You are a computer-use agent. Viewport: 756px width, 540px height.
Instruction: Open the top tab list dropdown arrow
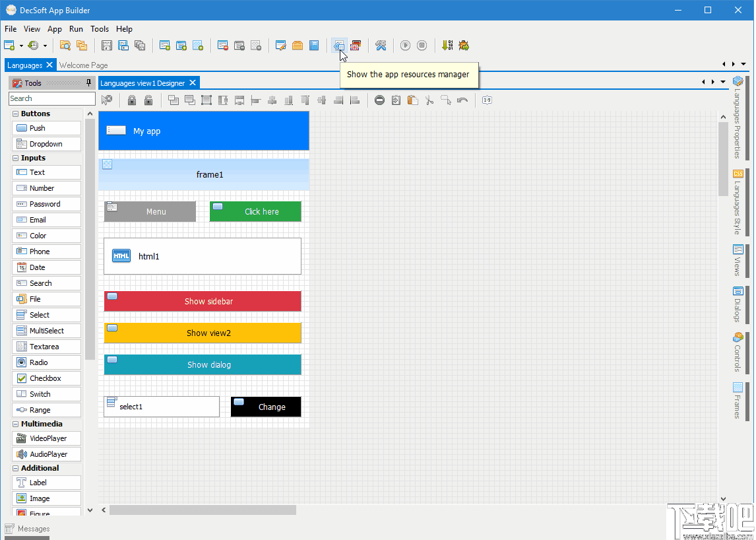(743, 64)
